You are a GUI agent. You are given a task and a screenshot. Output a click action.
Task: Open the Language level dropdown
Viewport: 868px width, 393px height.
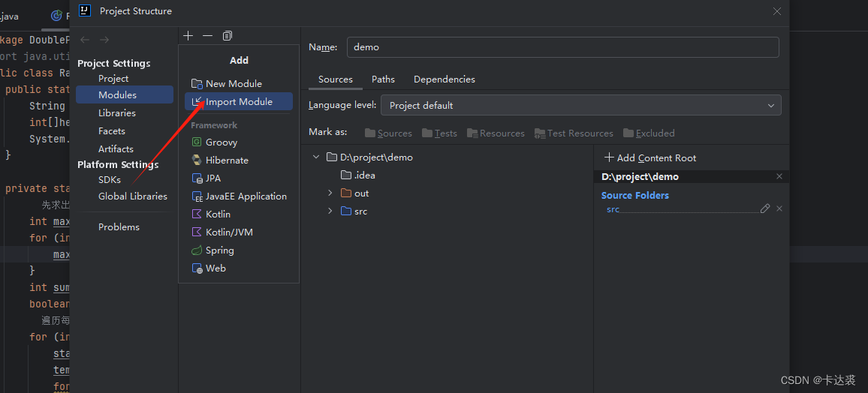[580, 105]
